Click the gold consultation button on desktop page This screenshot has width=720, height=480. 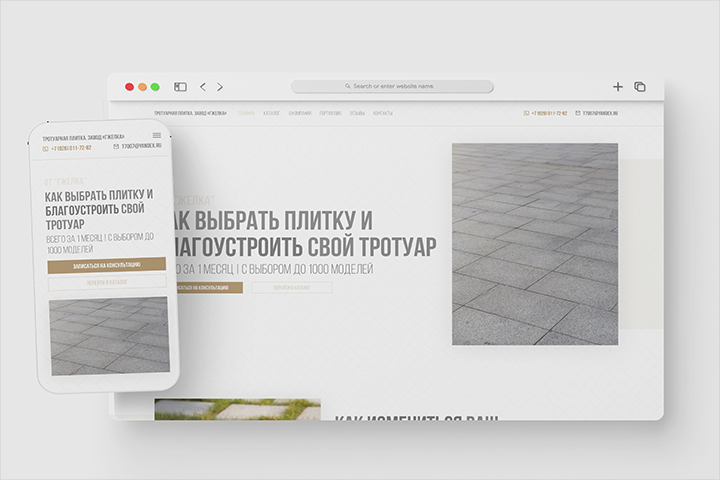pyautogui.click(x=209, y=288)
